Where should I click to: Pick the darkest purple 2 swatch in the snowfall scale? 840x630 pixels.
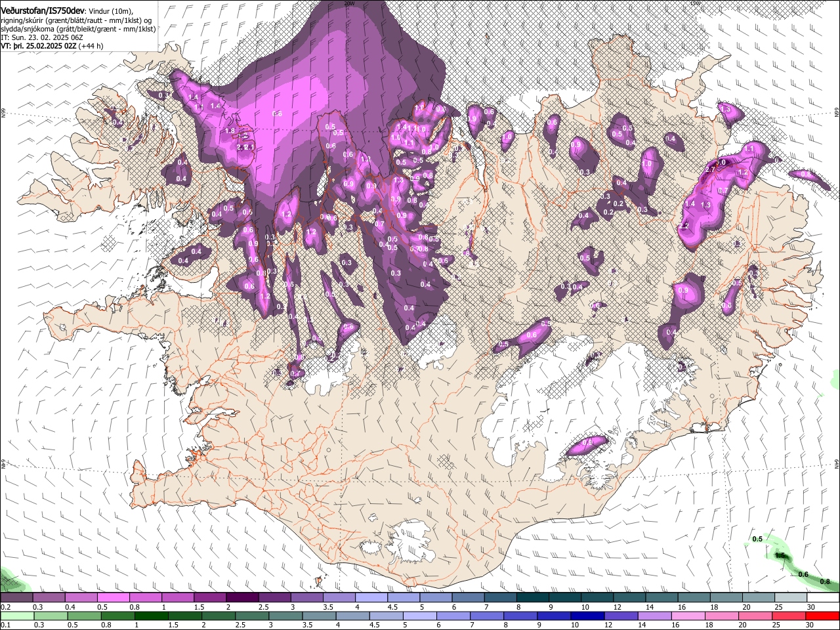point(242,598)
